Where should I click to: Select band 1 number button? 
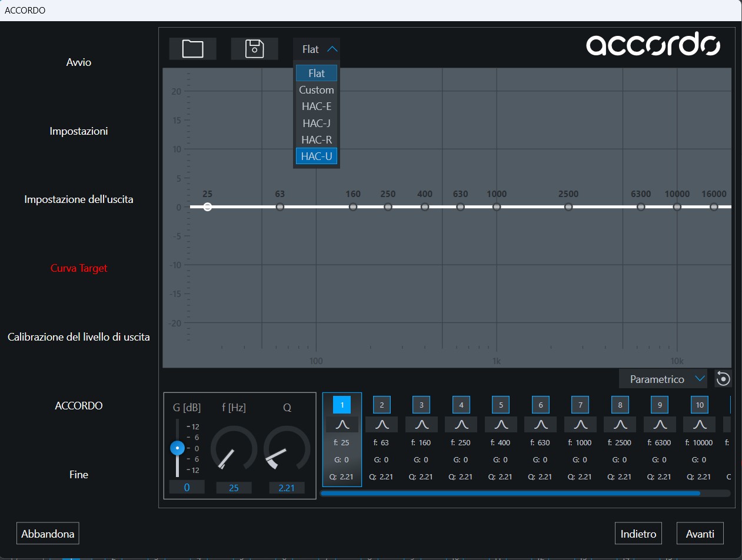point(342,405)
